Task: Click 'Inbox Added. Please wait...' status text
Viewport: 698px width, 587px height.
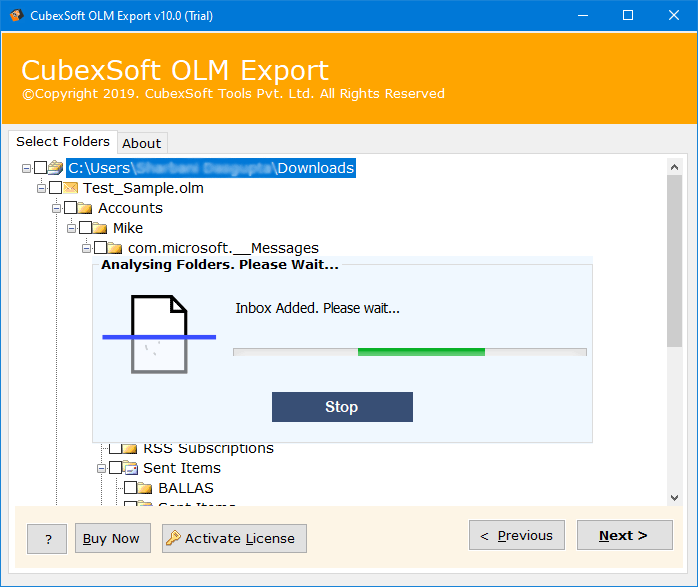Action: click(317, 308)
